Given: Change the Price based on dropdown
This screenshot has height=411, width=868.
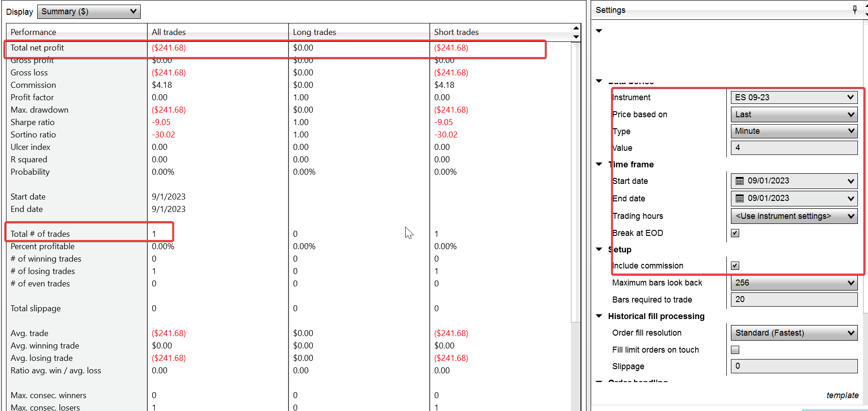Looking at the screenshot, I should click(794, 114).
